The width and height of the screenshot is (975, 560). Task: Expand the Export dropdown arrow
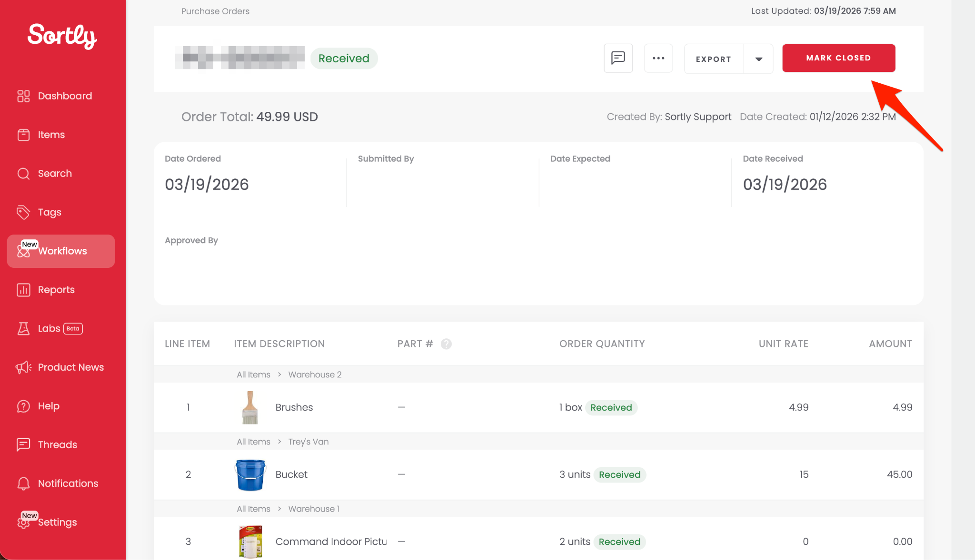[x=758, y=59]
